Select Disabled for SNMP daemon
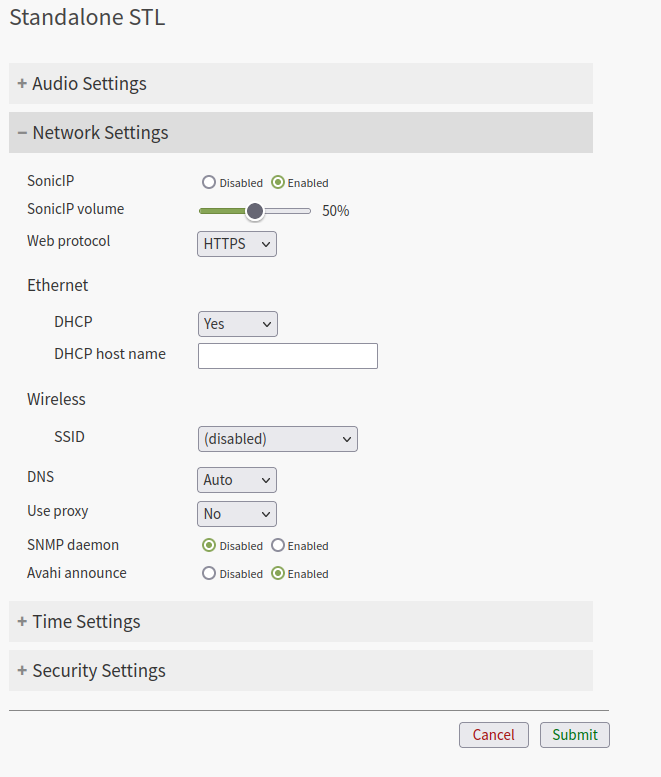This screenshot has width=661, height=777. [209, 546]
